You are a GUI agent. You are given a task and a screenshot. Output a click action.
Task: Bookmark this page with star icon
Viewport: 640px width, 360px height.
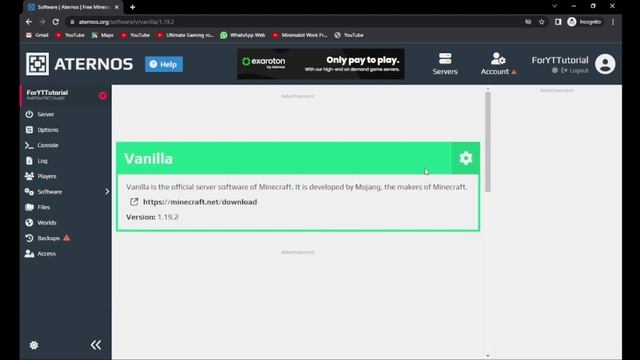coord(542,22)
